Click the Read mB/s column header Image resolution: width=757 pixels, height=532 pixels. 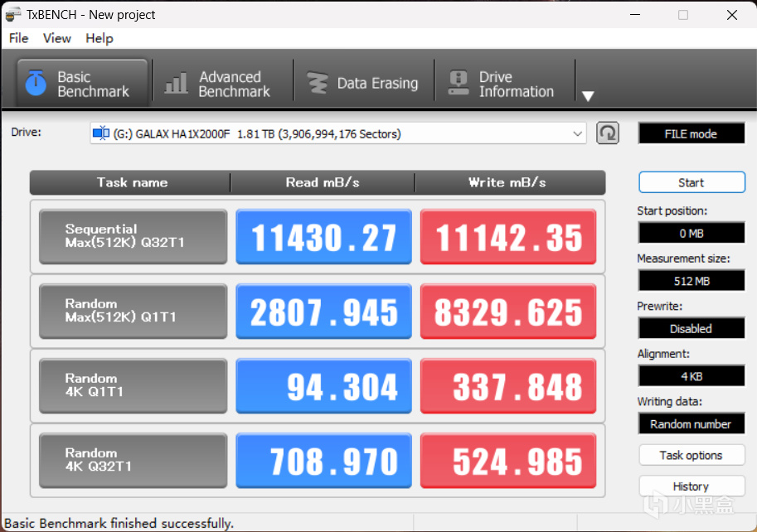pos(323,182)
